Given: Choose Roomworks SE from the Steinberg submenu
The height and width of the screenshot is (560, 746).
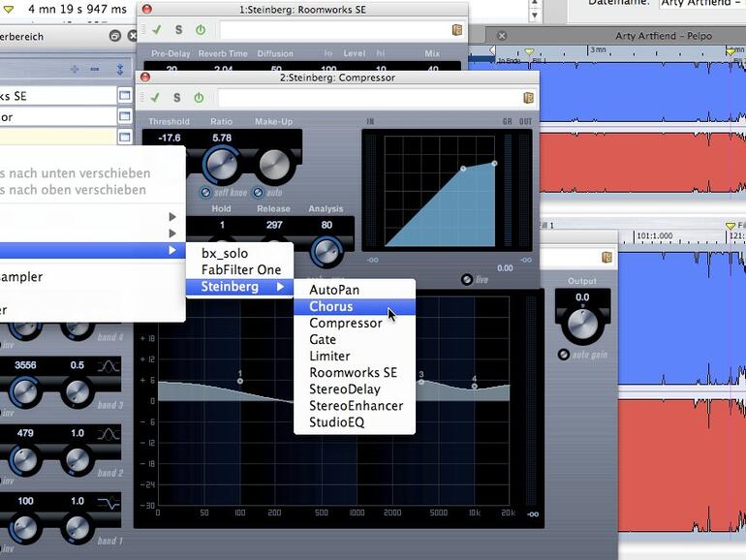Looking at the screenshot, I should coord(355,373).
